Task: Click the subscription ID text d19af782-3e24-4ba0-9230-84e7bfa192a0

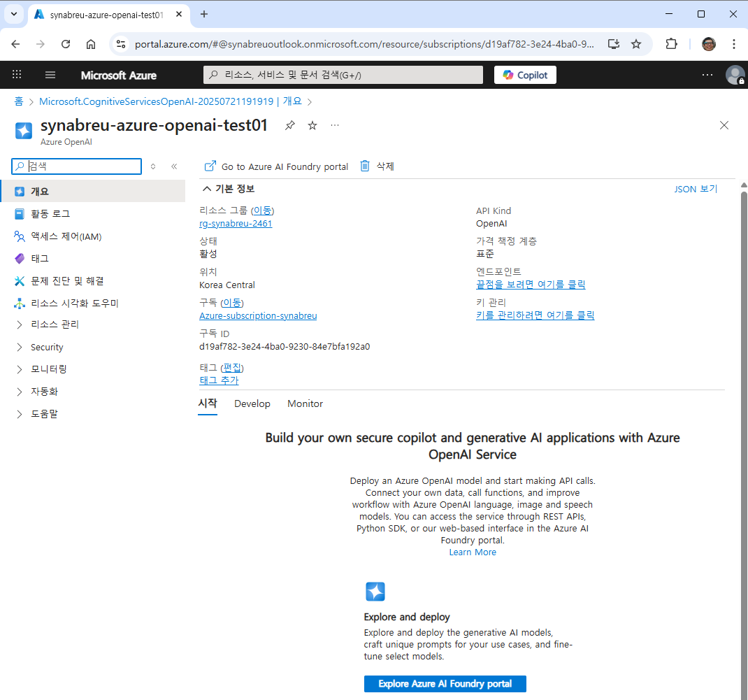Action: pos(285,346)
